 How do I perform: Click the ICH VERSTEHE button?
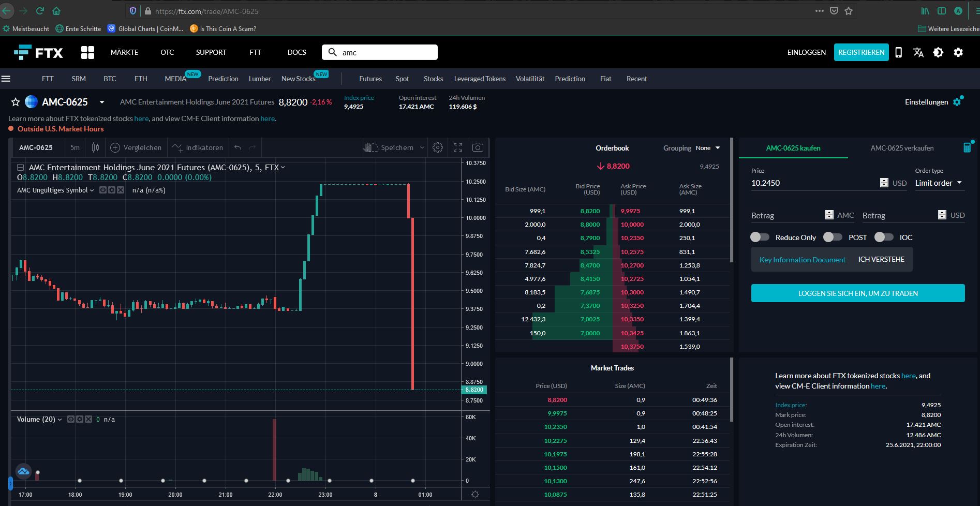[881, 259]
